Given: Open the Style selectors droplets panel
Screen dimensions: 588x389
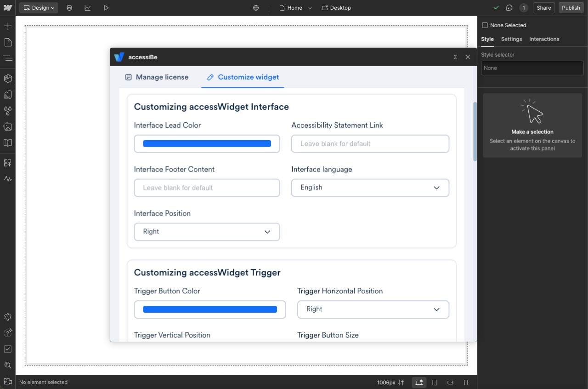Looking at the screenshot, I should 8,111.
